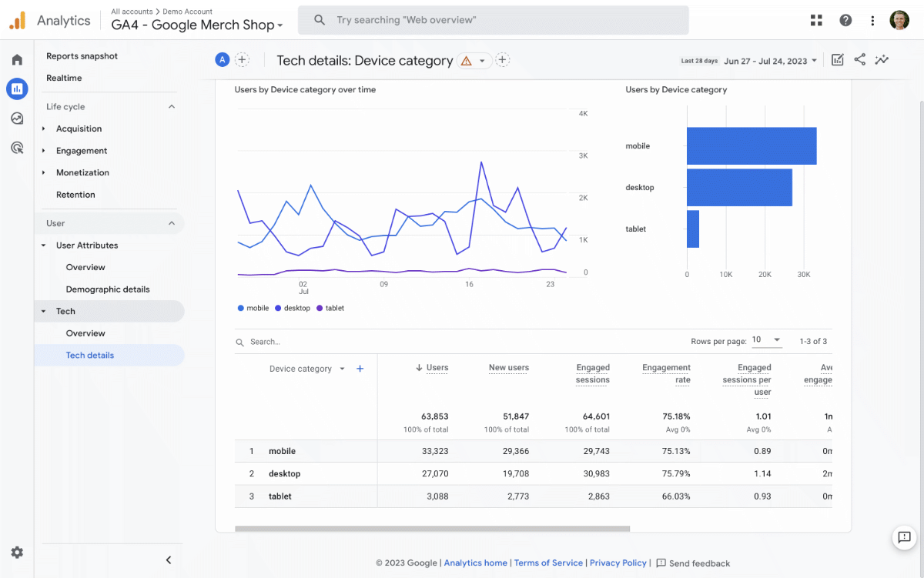Open the Insights icon
924x578 pixels.
point(882,59)
